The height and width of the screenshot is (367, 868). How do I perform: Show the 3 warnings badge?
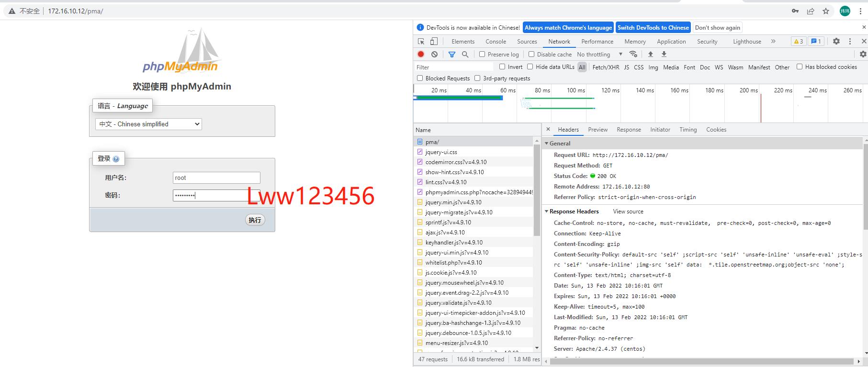pyautogui.click(x=798, y=42)
